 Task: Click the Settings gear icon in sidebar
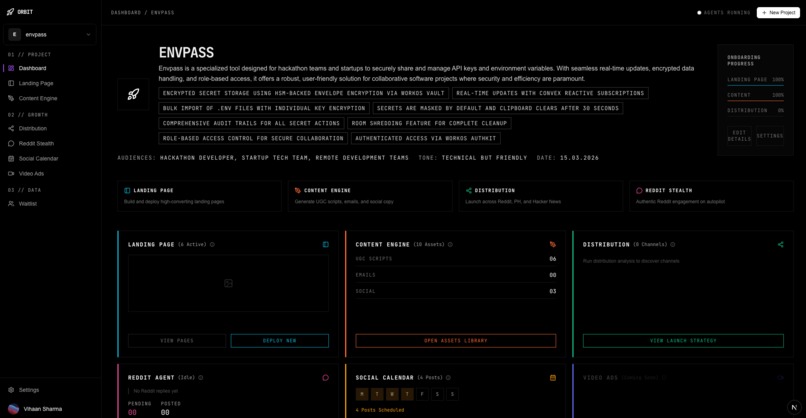[x=11, y=390]
